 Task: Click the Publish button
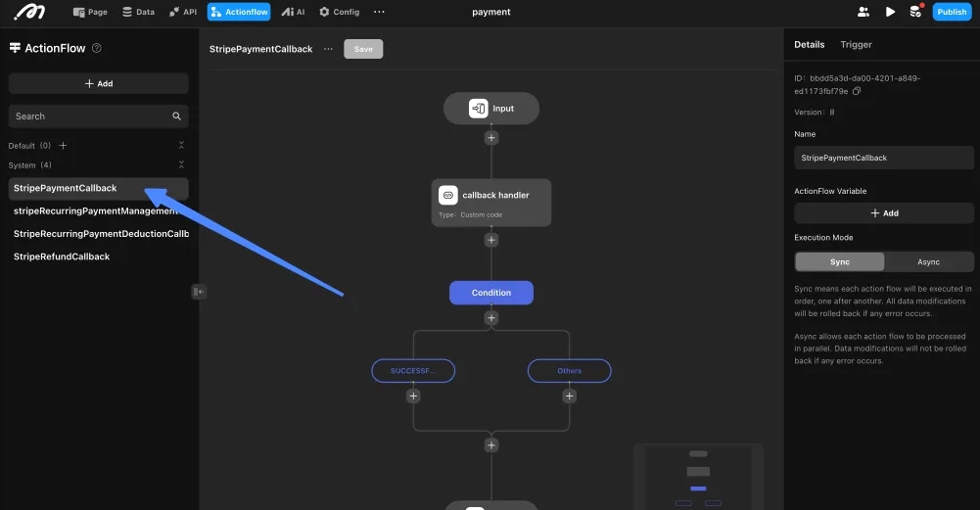click(x=952, y=12)
